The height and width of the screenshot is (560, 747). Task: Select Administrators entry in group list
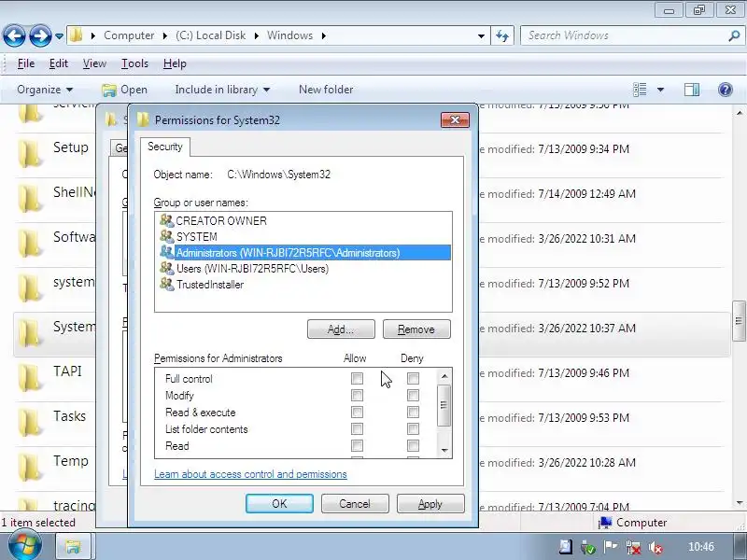(303, 252)
